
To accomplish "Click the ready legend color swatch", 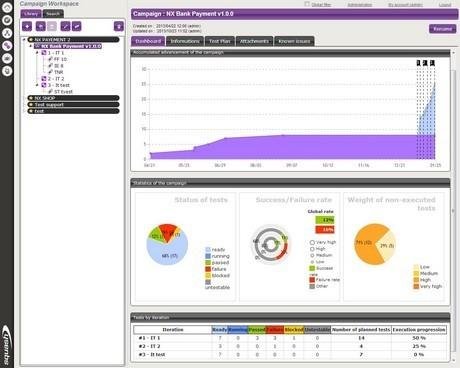I will point(208,249).
